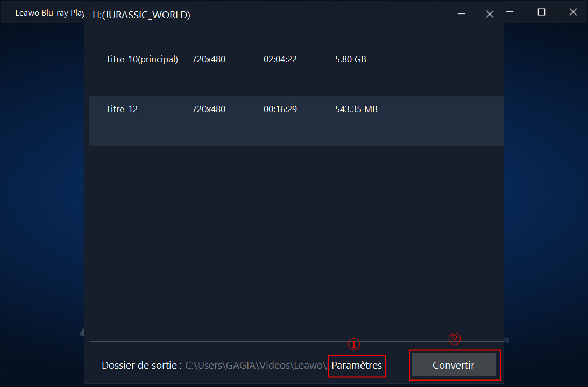Click the 02:04:22 duration of Titre_10
Viewport: 588px width, 387px height.
[280, 59]
